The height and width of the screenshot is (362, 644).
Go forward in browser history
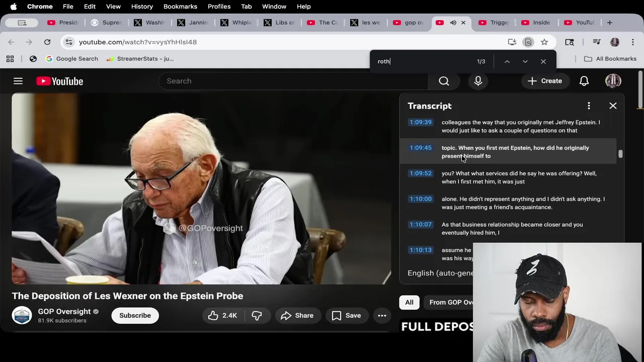[29, 42]
